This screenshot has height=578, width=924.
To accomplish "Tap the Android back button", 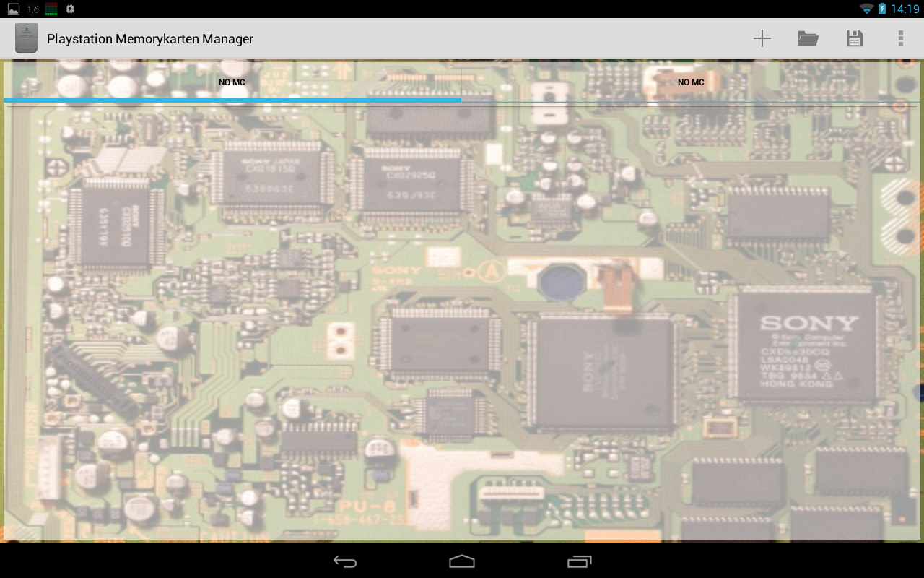I will click(345, 561).
